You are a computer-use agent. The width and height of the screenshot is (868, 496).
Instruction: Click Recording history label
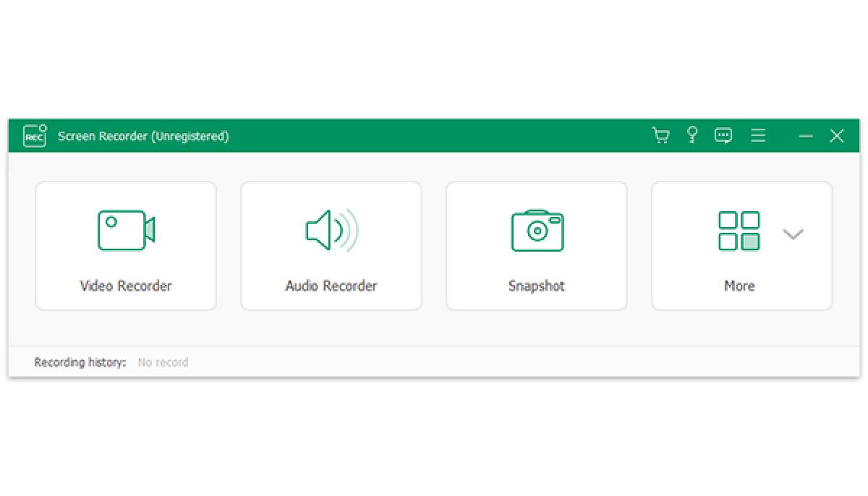[x=80, y=362]
